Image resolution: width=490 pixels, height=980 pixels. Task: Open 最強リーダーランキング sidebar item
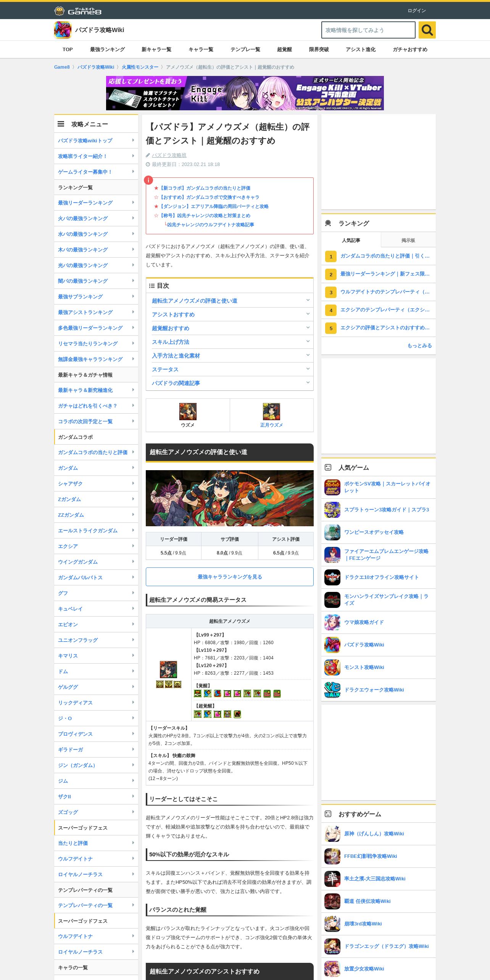[96, 203]
